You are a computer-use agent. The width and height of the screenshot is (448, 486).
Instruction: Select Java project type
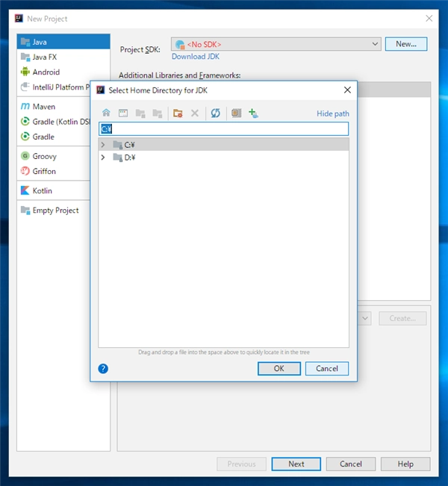(63, 42)
